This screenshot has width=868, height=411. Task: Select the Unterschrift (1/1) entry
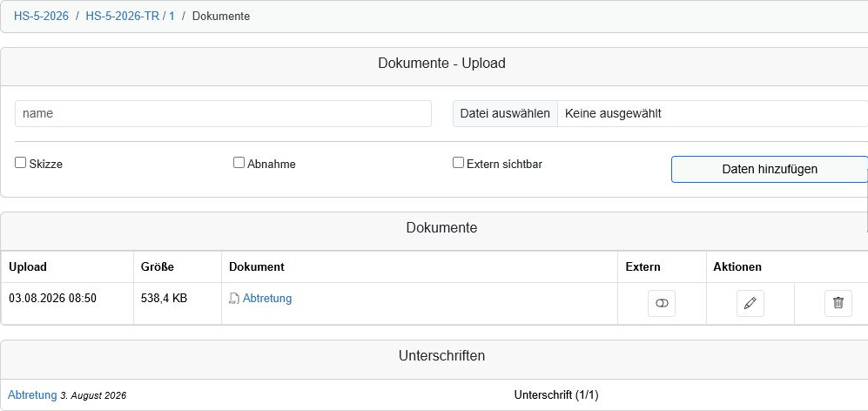point(556,395)
